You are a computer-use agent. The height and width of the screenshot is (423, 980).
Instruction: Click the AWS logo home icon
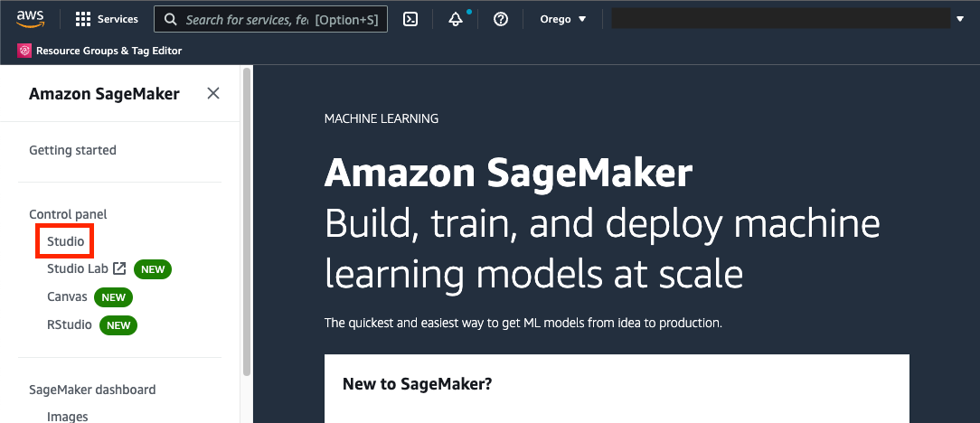[x=31, y=19]
